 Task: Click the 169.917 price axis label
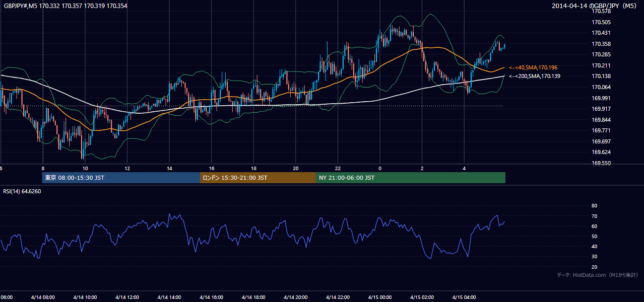(x=601, y=109)
